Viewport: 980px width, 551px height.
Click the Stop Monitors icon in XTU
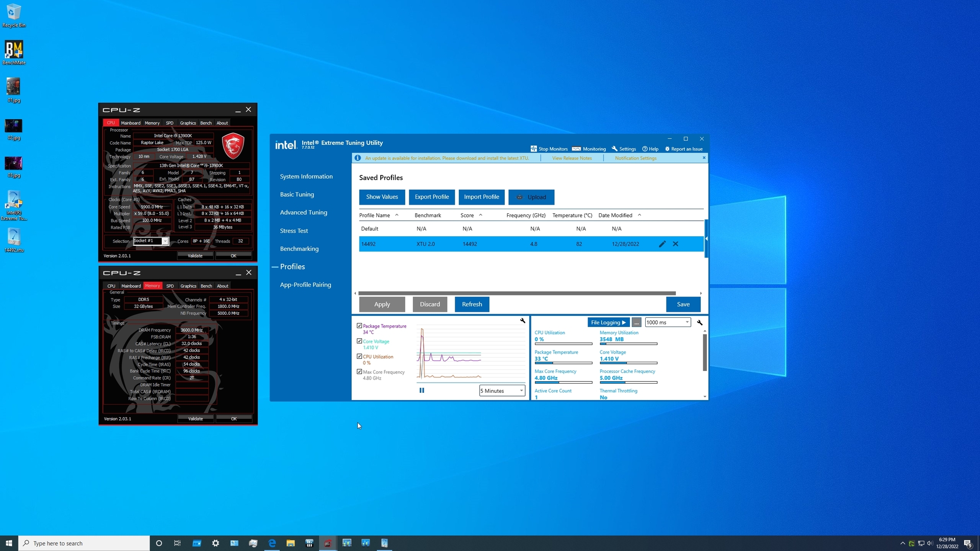533,149
